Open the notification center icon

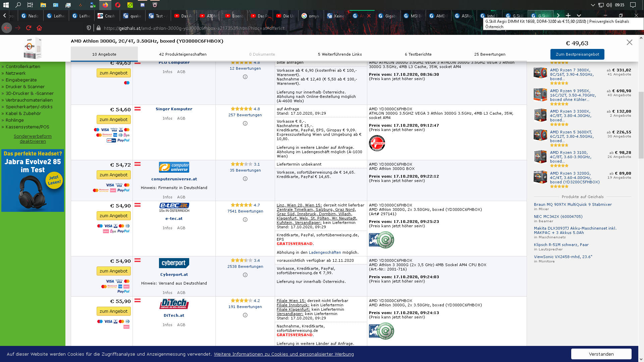(x=633, y=5)
